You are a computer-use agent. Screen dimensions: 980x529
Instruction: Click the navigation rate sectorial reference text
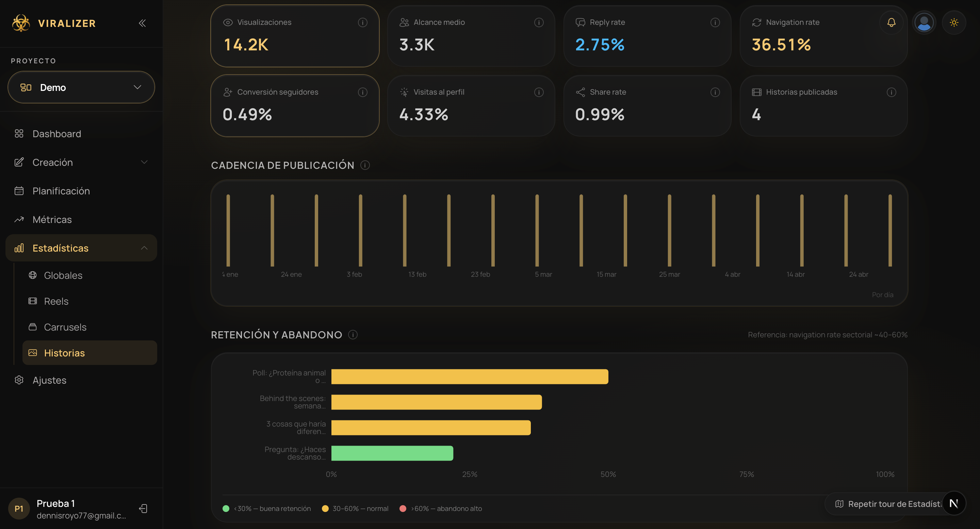pyautogui.click(x=828, y=335)
